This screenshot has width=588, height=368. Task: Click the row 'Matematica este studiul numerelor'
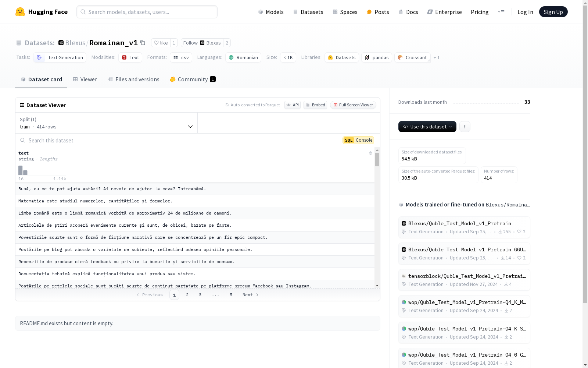tap(195, 201)
